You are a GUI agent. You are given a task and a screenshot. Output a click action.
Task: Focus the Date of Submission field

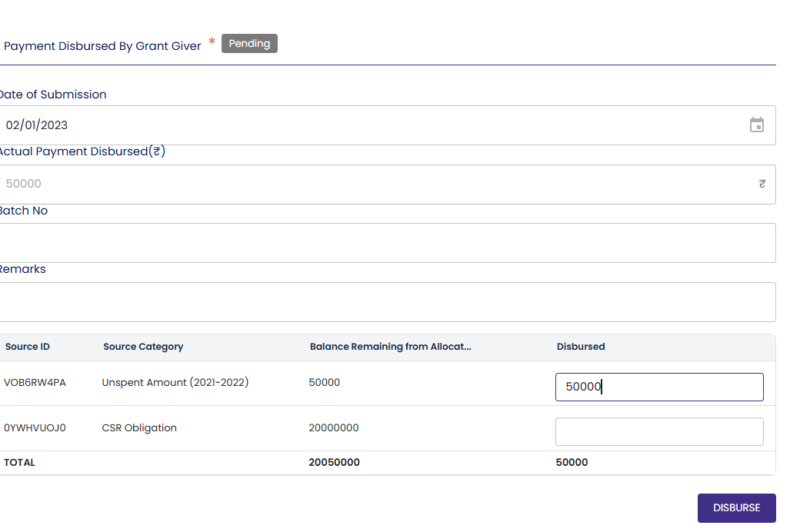pos(369,125)
